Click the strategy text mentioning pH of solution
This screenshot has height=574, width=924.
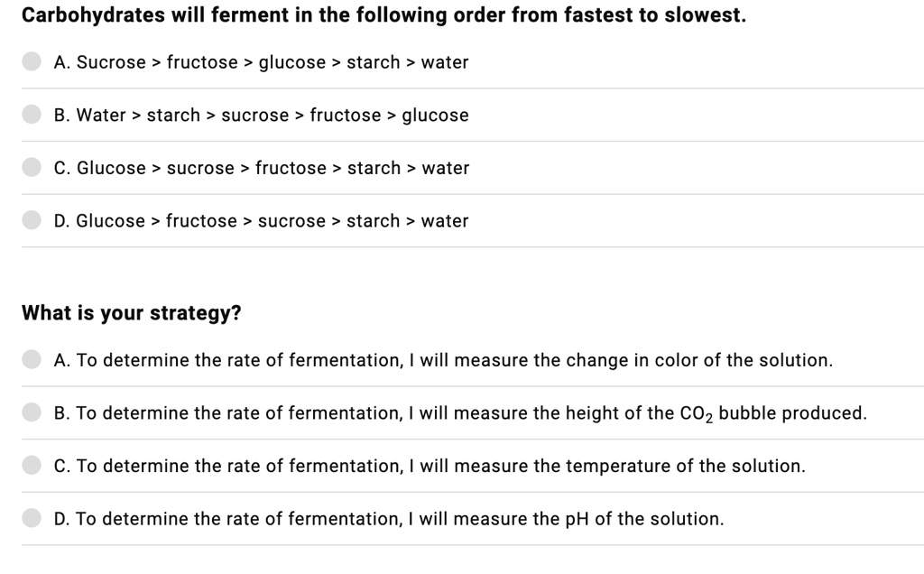[x=388, y=519]
